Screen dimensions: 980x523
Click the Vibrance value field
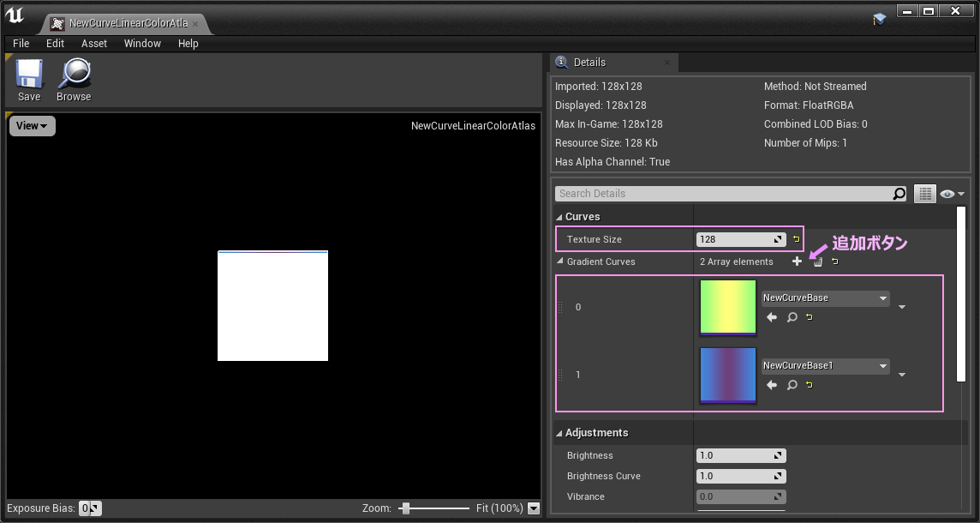741,496
